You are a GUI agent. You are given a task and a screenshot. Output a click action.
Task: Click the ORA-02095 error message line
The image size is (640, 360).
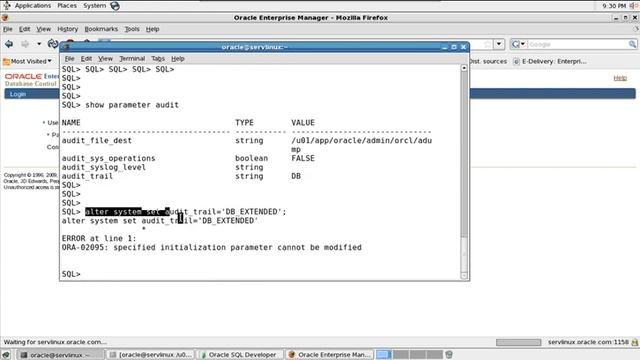click(x=211, y=247)
